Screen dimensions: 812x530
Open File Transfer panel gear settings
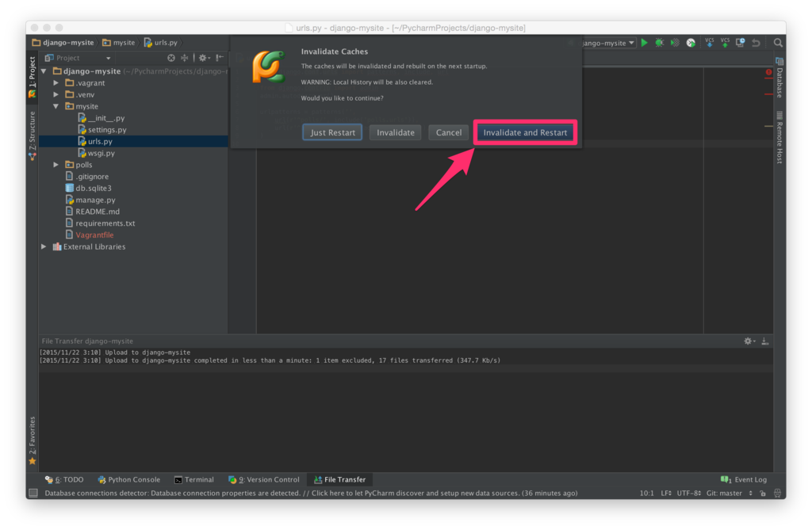tap(749, 341)
